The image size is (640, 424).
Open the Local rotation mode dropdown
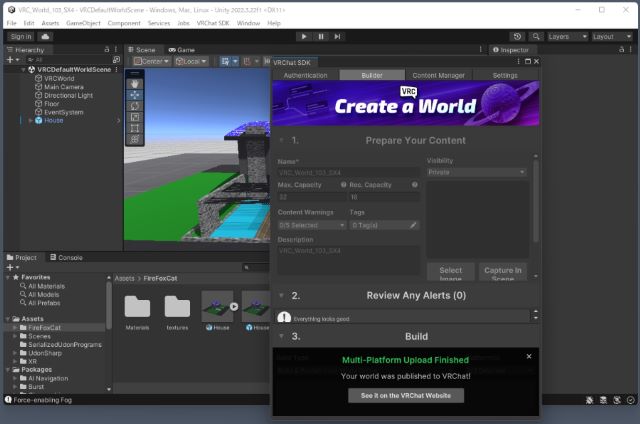point(191,61)
